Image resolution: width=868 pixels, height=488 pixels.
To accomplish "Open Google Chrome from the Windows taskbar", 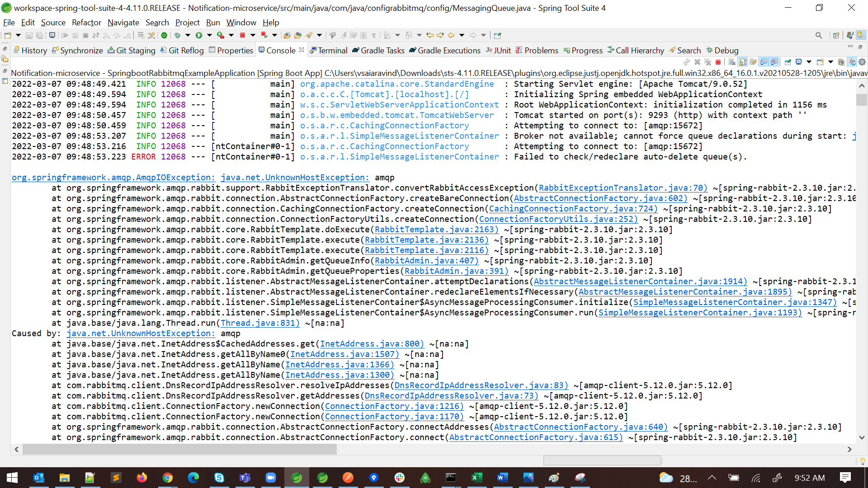I will [167, 478].
